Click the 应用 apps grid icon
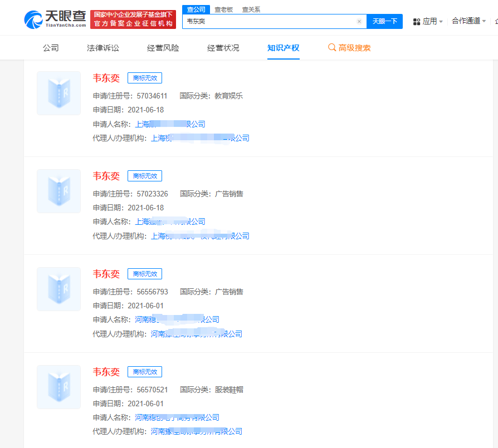 [x=416, y=20]
